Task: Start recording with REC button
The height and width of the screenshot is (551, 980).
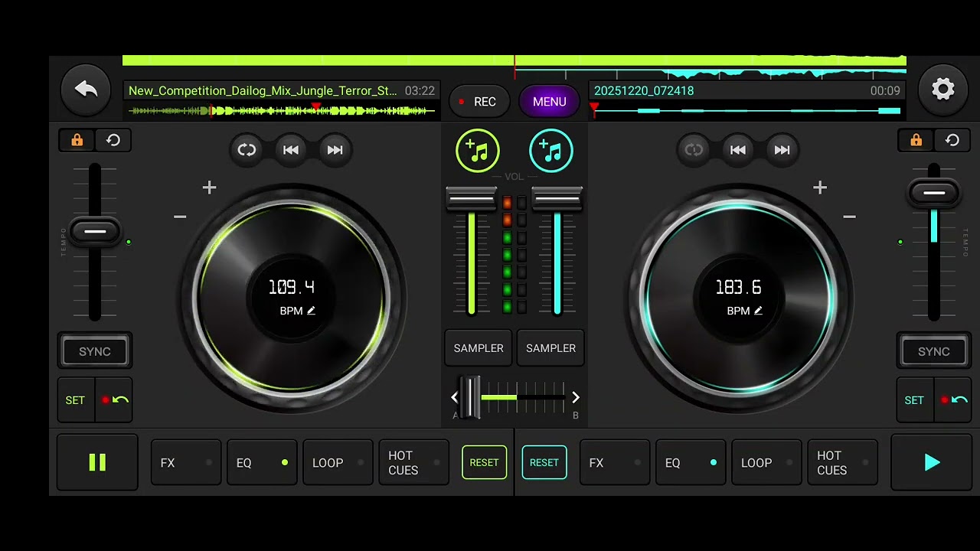Action: 479,102
